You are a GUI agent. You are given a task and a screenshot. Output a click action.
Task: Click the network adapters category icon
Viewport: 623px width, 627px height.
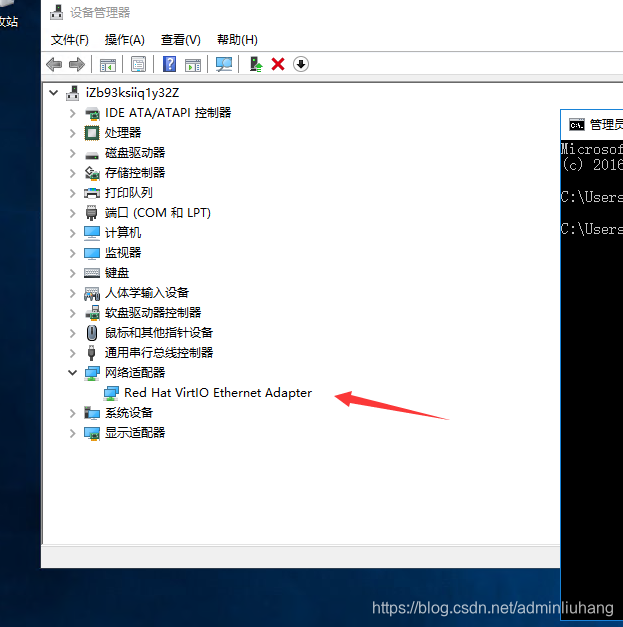tap(92, 373)
